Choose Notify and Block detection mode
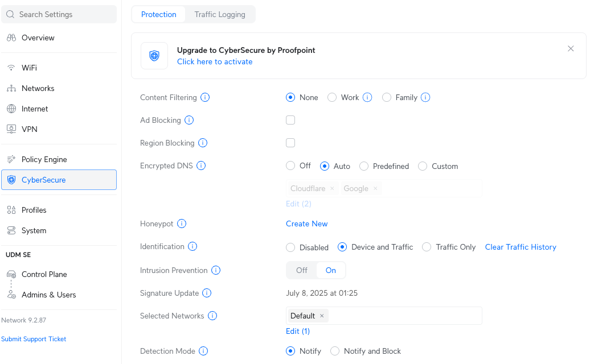 (x=335, y=351)
